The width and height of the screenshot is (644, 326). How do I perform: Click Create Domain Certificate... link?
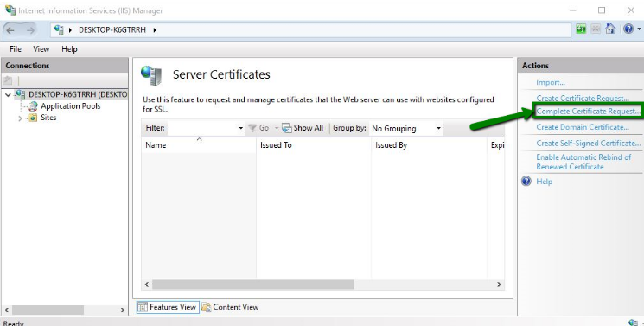point(583,127)
